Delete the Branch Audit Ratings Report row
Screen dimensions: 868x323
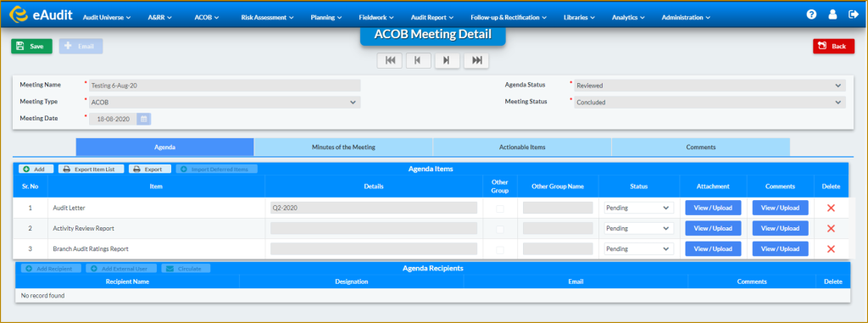pos(831,248)
